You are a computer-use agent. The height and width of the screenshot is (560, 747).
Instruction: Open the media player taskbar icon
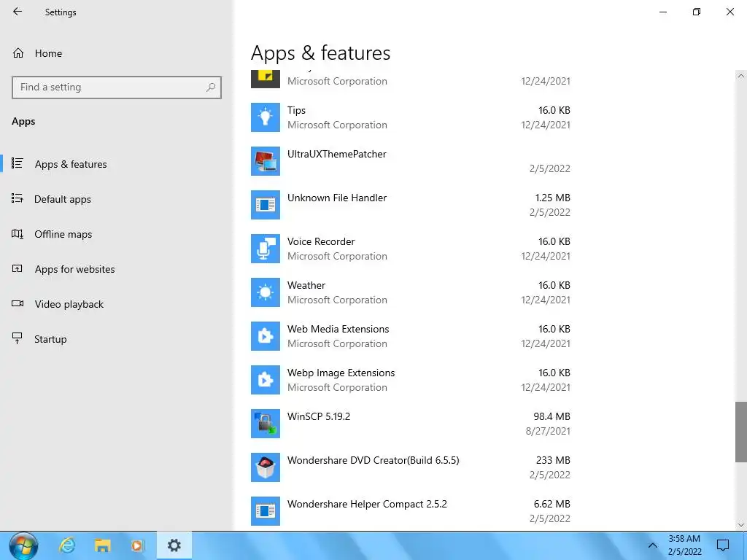click(x=137, y=545)
